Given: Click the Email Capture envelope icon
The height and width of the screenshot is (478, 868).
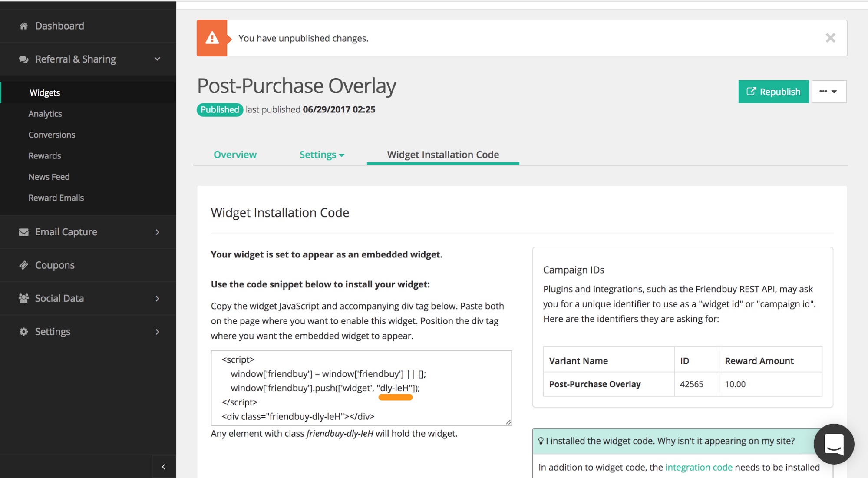Looking at the screenshot, I should 23,232.
